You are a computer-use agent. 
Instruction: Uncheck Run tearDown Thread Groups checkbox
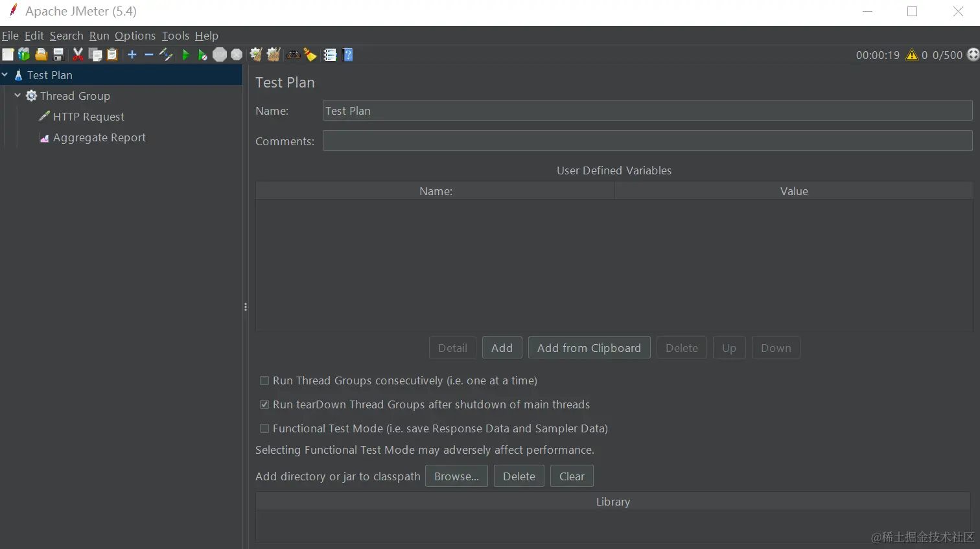click(264, 405)
